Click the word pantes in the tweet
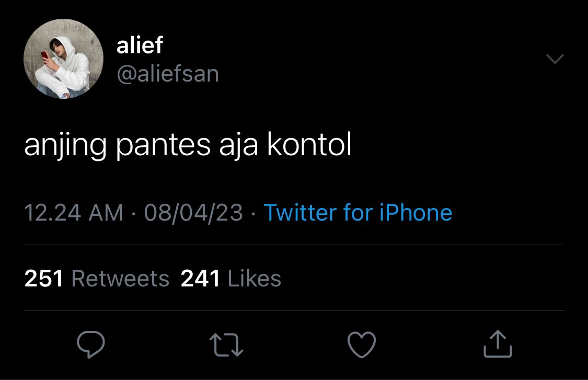The height and width of the screenshot is (380, 588). [163, 146]
